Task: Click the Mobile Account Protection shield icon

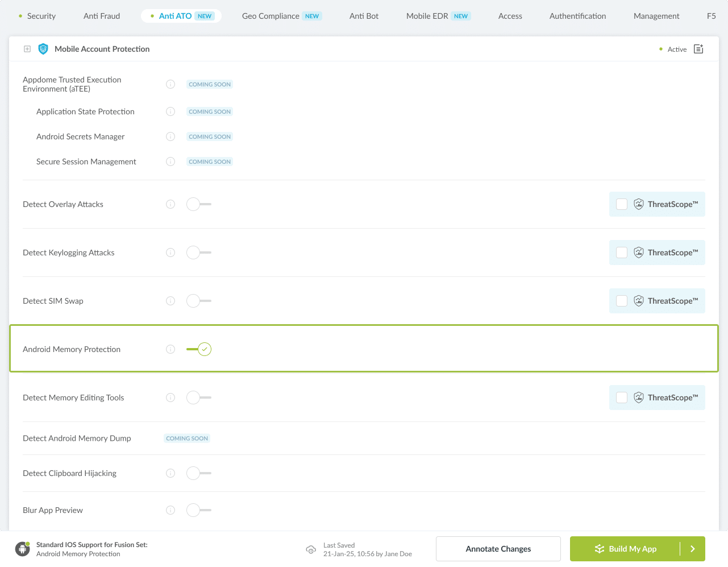Action: (x=43, y=49)
